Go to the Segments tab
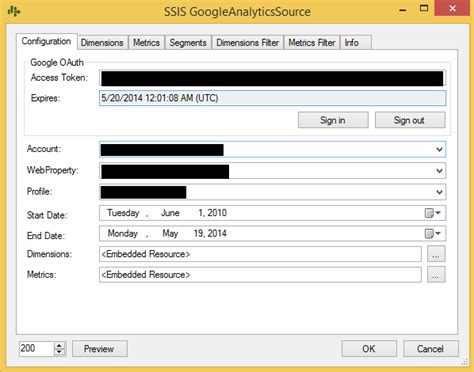This screenshot has height=372, width=474. coord(188,43)
